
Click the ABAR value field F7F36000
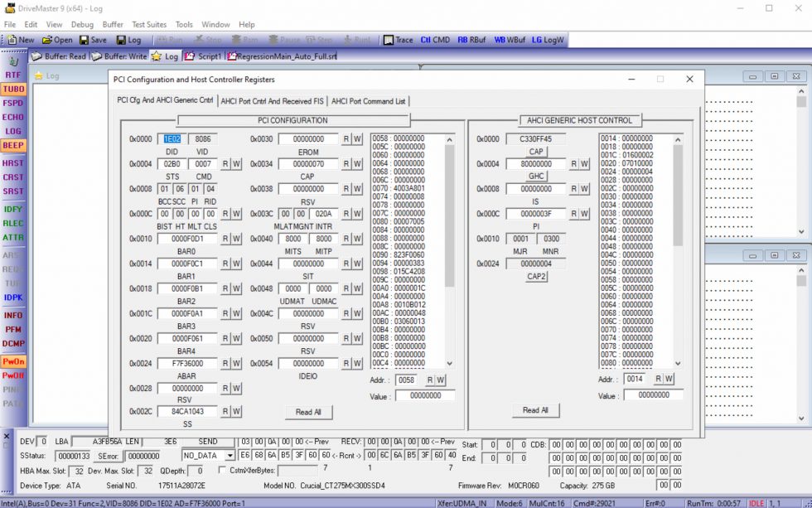186,363
